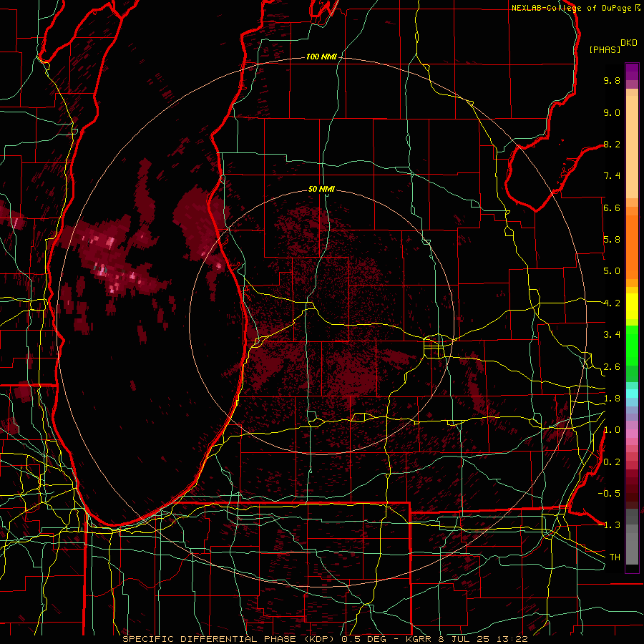Click the TH threshold label on scale
644x644 pixels.
615,557
